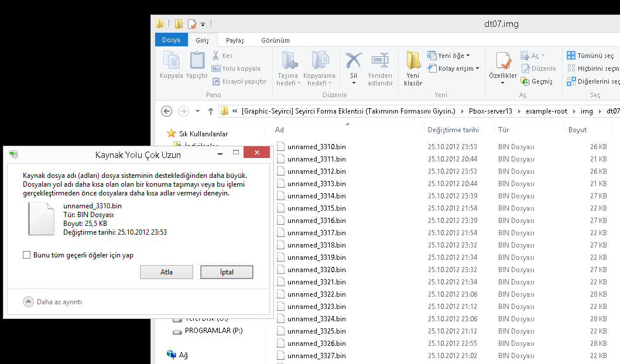The height and width of the screenshot is (364, 620).
Task: Click the Yeniden adlandır rename icon
Action: [380, 61]
